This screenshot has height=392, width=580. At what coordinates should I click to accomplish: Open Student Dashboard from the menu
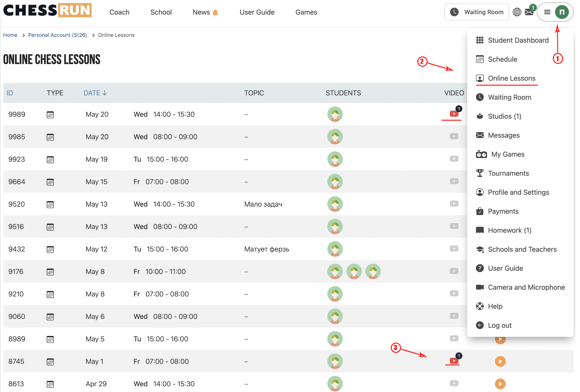coord(518,40)
